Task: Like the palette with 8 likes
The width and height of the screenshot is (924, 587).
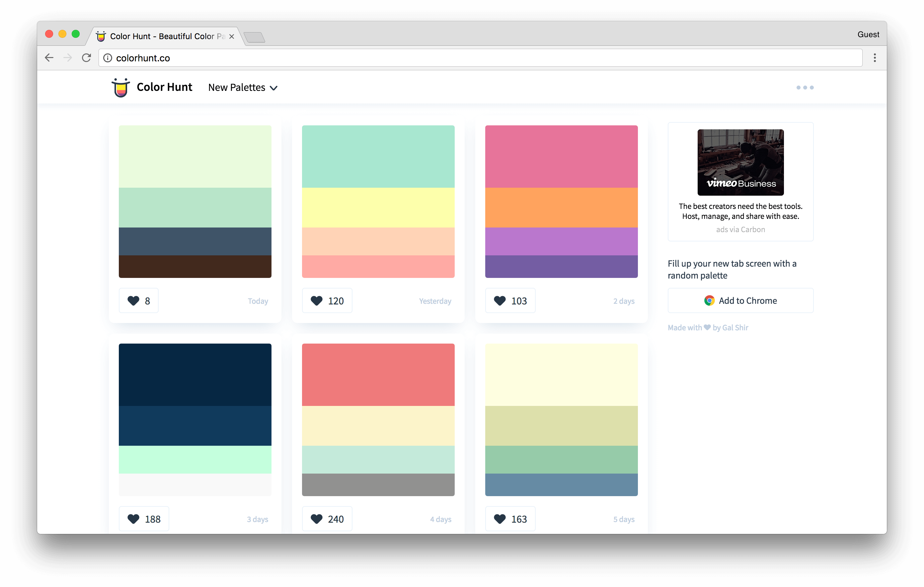Action: click(138, 300)
